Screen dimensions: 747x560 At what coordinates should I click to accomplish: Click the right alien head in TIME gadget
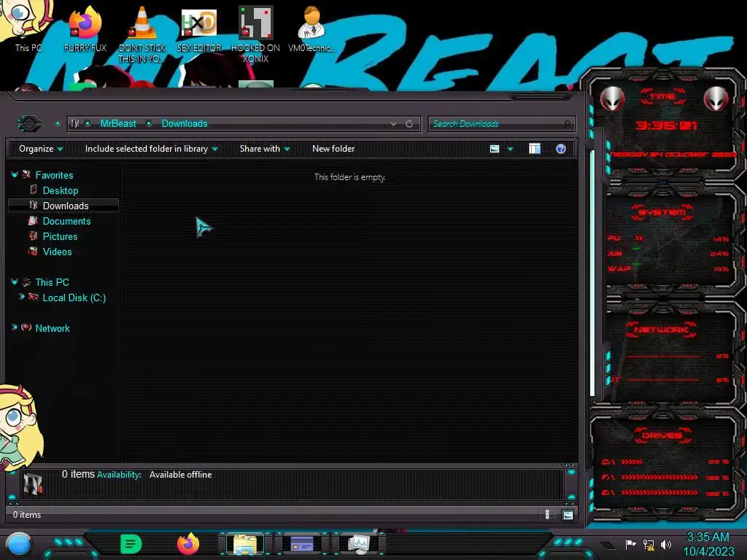(716, 98)
